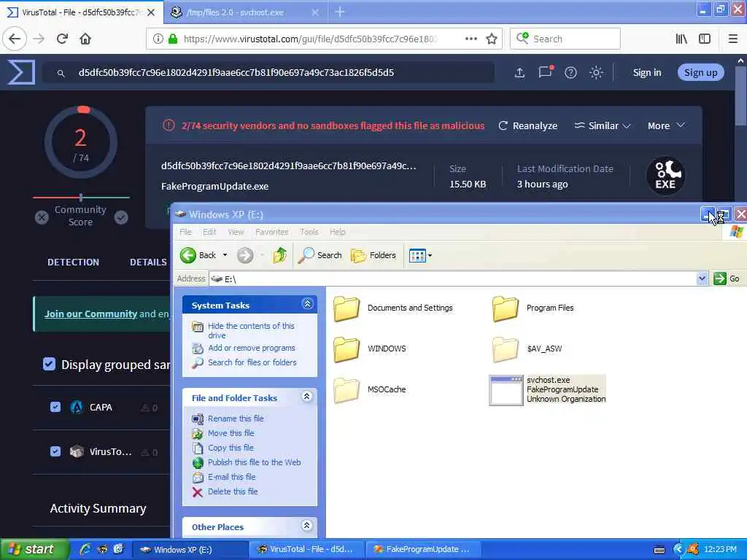Open the FakeProgramUpdate taskbar button

pyautogui.click(x=424, y=549)
